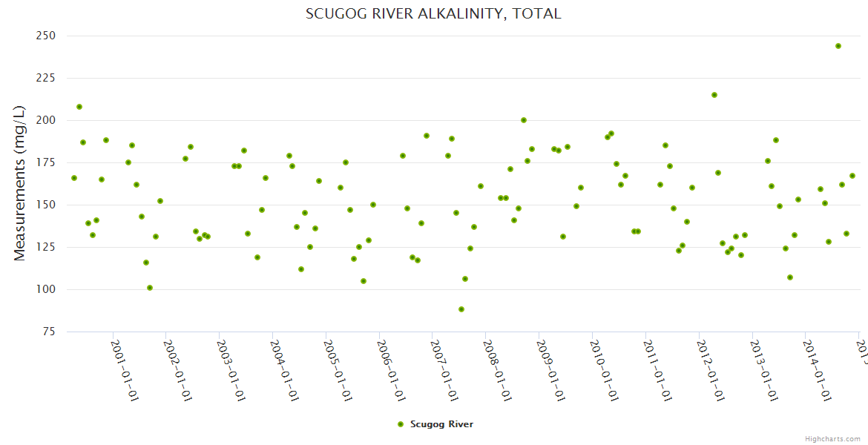Click the highest data point near 244 mg/L
This screenshot has width=868, height=445.
(838, 46)
